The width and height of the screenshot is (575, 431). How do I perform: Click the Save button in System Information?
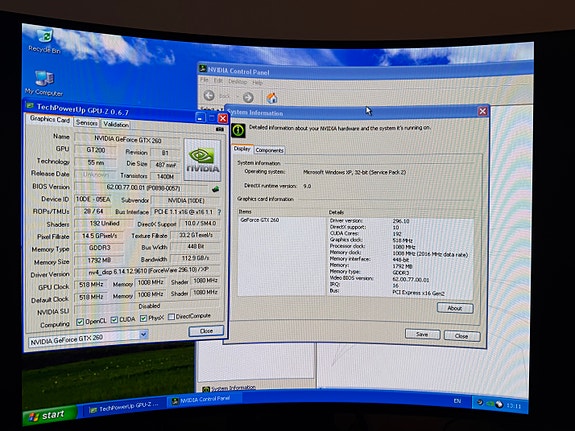422,334
